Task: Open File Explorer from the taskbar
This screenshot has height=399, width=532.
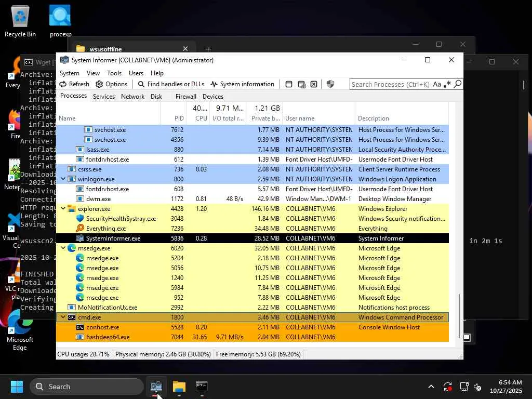Action: [x=179, y=387]
